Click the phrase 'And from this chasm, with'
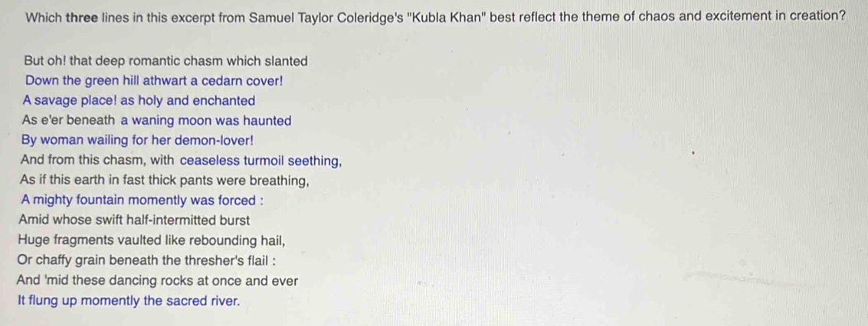Screen dimensions: 868x326 pos(98,161)
